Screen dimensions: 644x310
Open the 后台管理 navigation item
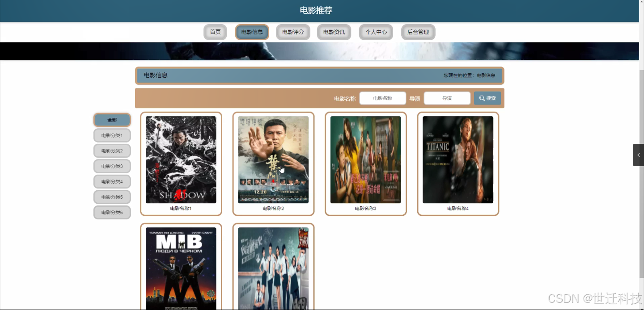point(418,32)
